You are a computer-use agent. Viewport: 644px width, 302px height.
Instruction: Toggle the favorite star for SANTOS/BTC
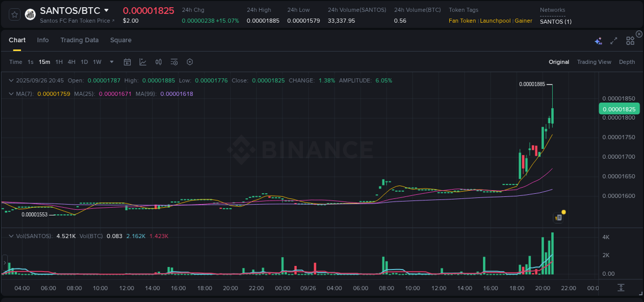(14, 14)
